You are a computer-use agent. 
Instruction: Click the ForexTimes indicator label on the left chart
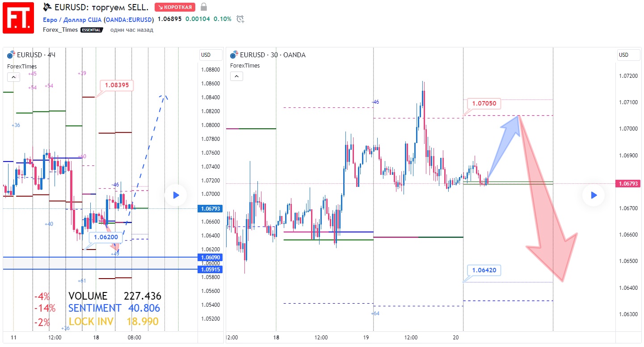click(x=22, y=66)
